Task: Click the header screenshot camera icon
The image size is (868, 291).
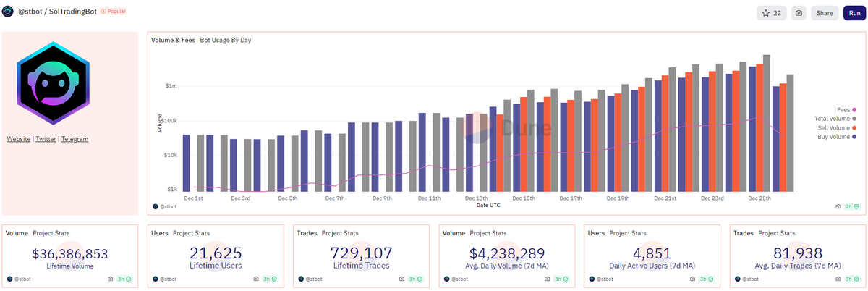Action: (x=798, y=13)
